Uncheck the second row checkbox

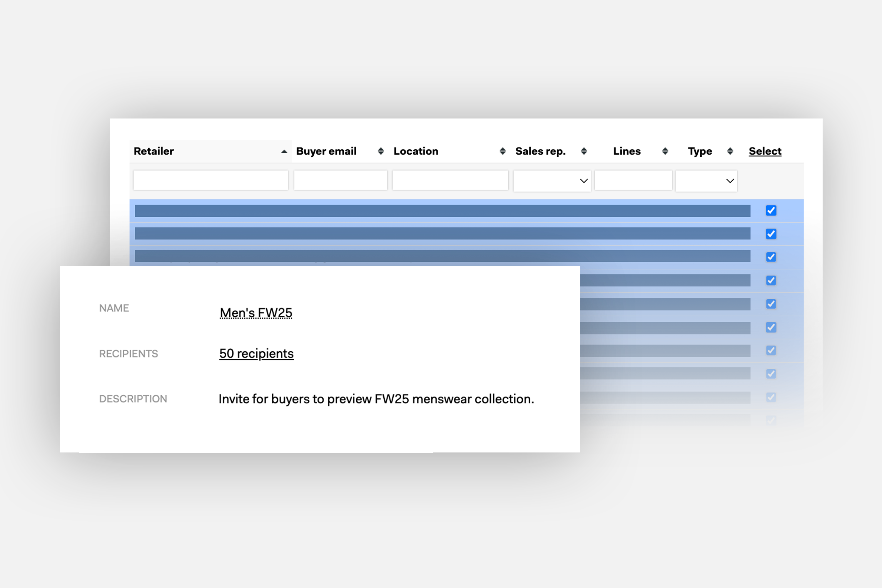[771, 234]
